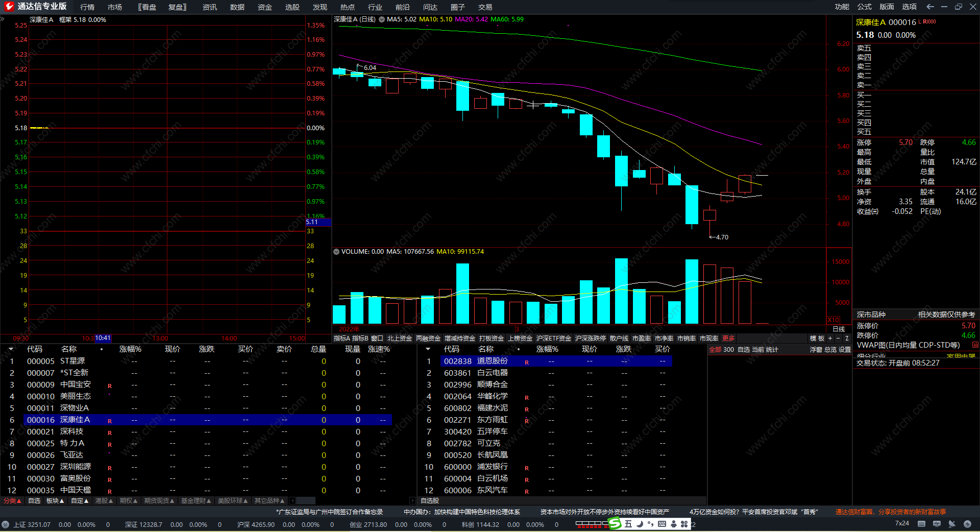Image resolution: width=980 pixels, height=532 pixels.
Task: Click the four-squares toolbox icon on IME bar
Action: [x=684, y=524]
